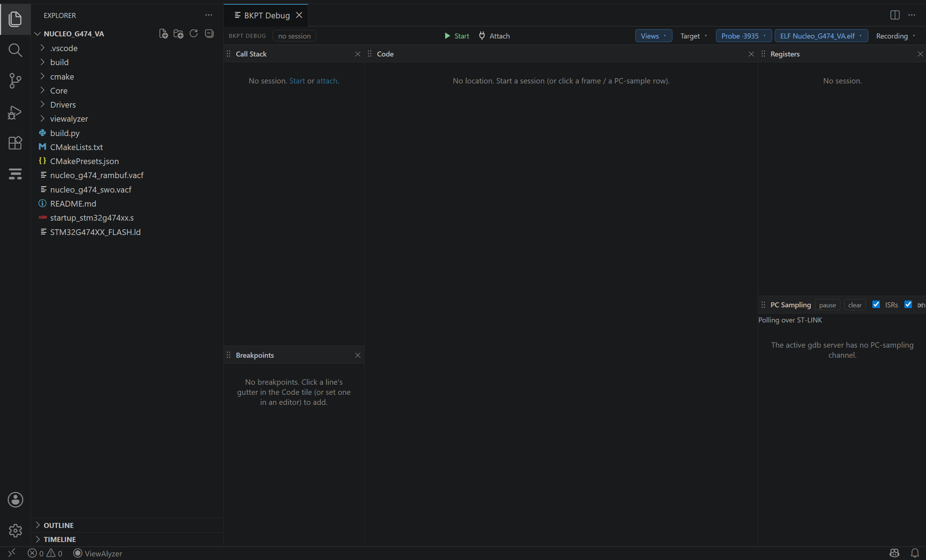Split the editor to the right

coord(895,15)
